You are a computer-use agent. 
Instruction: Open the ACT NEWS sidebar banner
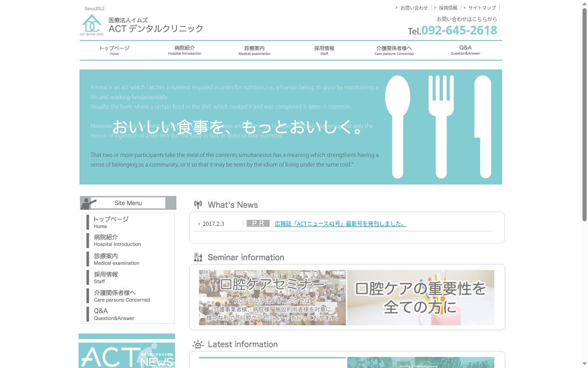(x=127, y=355)
